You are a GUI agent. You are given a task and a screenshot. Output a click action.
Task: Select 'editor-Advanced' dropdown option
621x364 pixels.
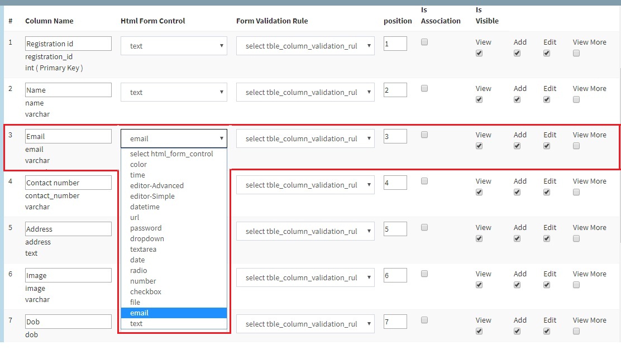pos(156,185)
